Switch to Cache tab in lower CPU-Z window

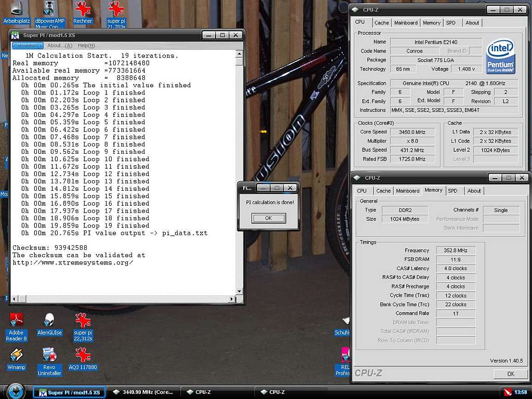point(383,191)
